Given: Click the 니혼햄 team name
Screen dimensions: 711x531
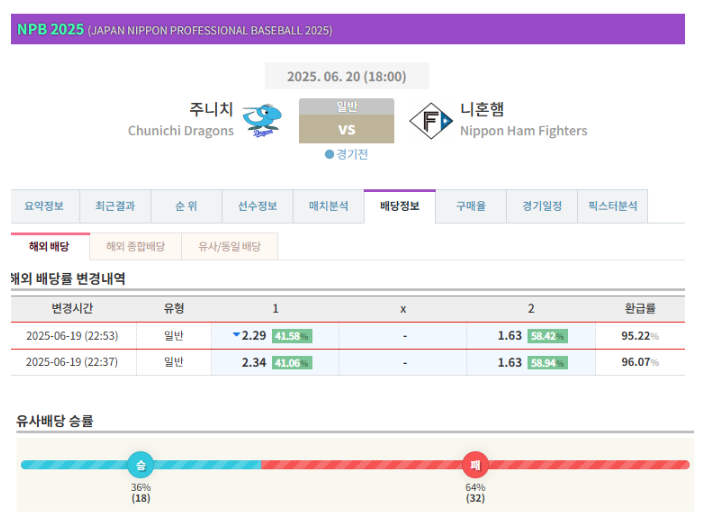Looking at the screenshot, I should pyautogui.click(x=482, y=109).
